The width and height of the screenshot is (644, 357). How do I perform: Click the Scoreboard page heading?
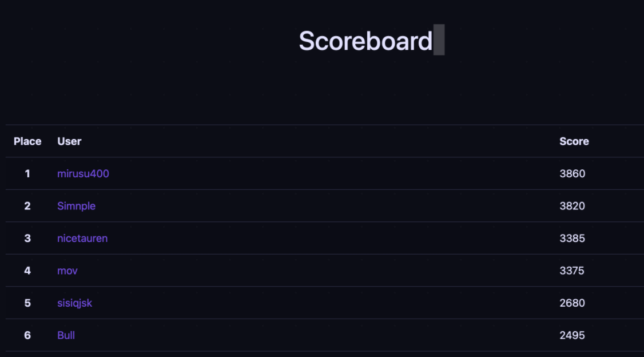(x=365, y=41)
